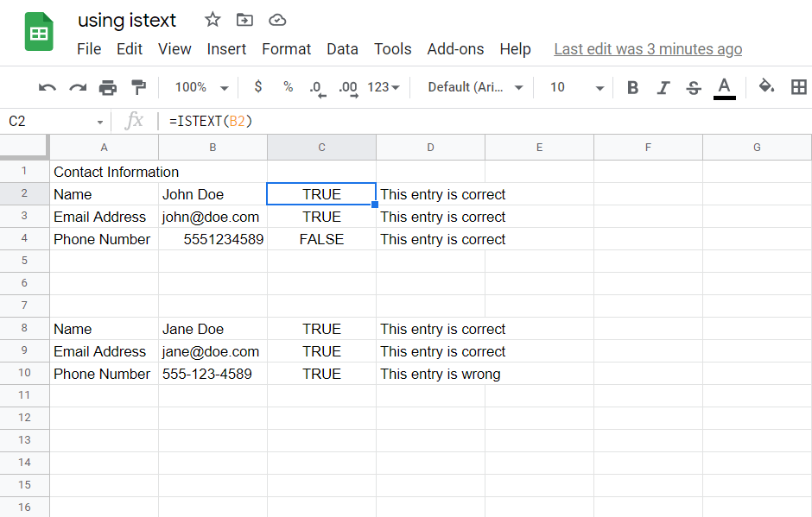Open the Format menu
This screenshot has width=812, height=517.
[287, 49]
